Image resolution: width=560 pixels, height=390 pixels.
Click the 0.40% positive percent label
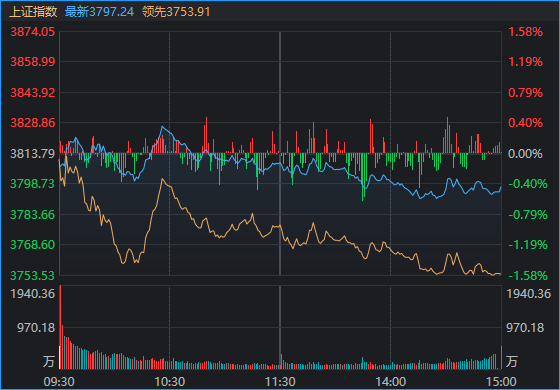pyautogui.click(x=525, y=123)
